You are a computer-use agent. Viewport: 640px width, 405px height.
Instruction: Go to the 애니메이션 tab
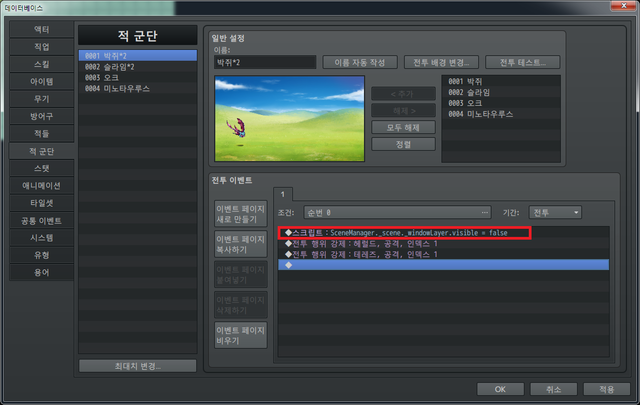click(x=42, y=186)
